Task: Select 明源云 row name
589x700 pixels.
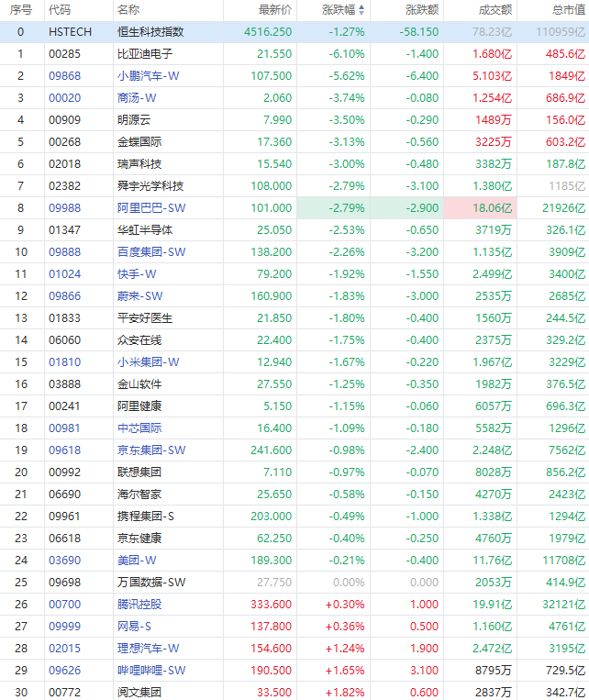Action: click(134, 120)
